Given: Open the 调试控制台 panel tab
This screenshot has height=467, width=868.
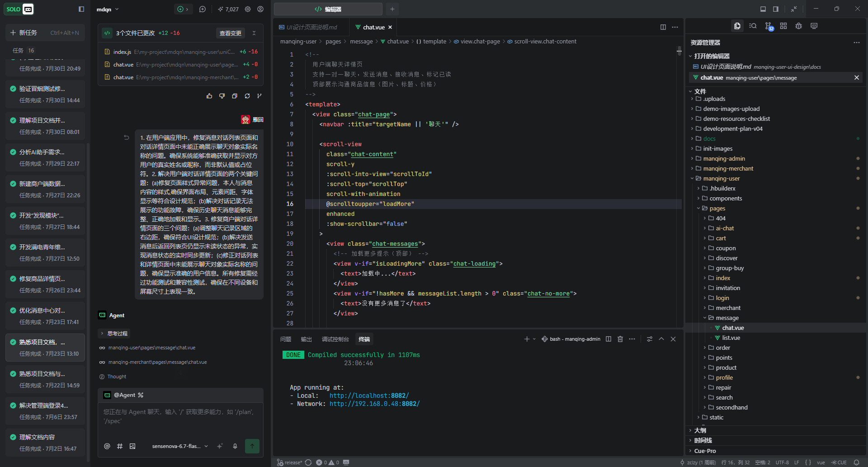Looking at the screenshot, I should 335,339.
